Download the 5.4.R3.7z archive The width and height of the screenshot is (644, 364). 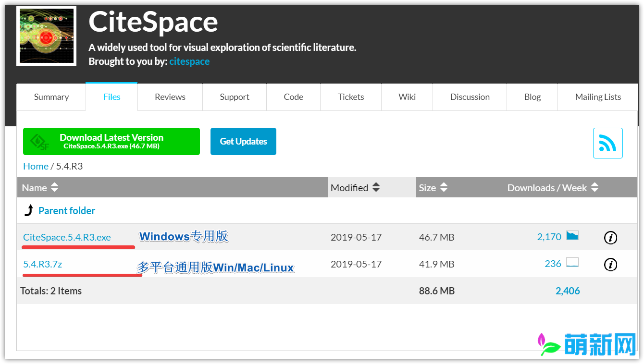[x=42, y=264]
